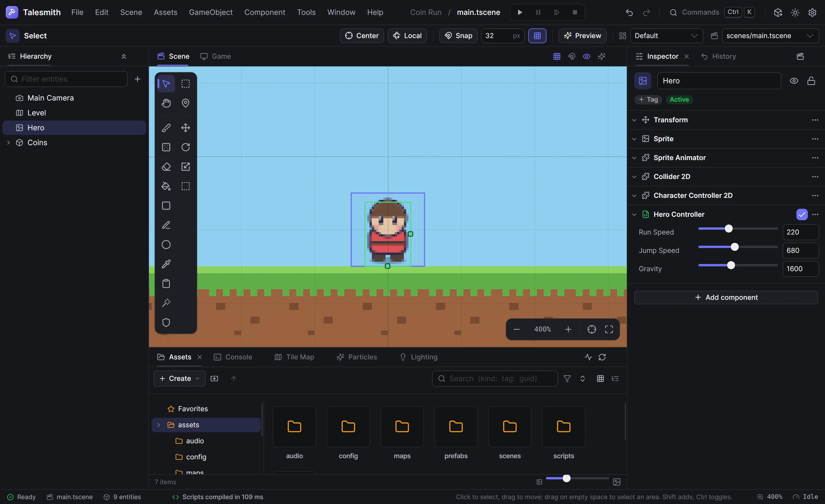Image resolution: width=825 pixels, height=504 pixels.
Task: Expand the Coins entity in Hierarchy
Action: click(9, 143)
